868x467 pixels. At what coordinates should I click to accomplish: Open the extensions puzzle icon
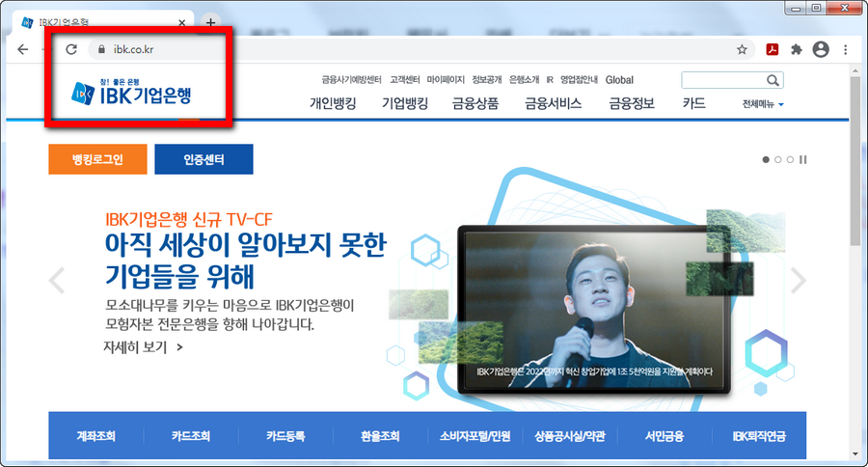point(797,49)
